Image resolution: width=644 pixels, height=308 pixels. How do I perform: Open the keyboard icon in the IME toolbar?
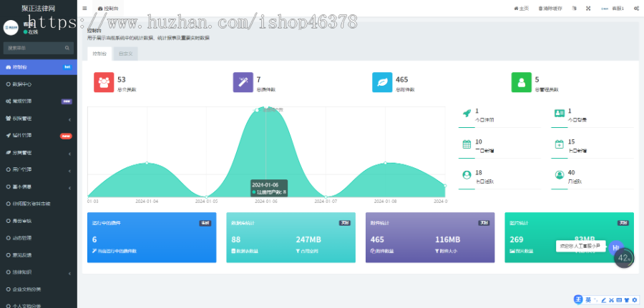pos(620,300)
